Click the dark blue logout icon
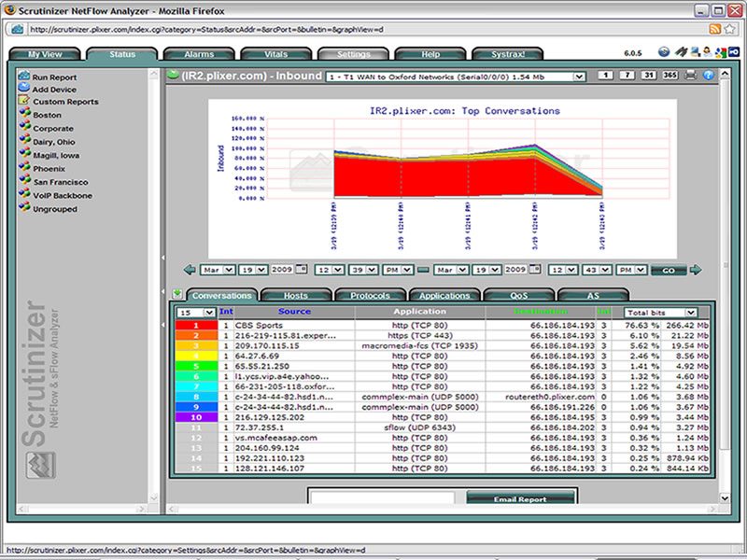The image size is (747, 560). 734,52
